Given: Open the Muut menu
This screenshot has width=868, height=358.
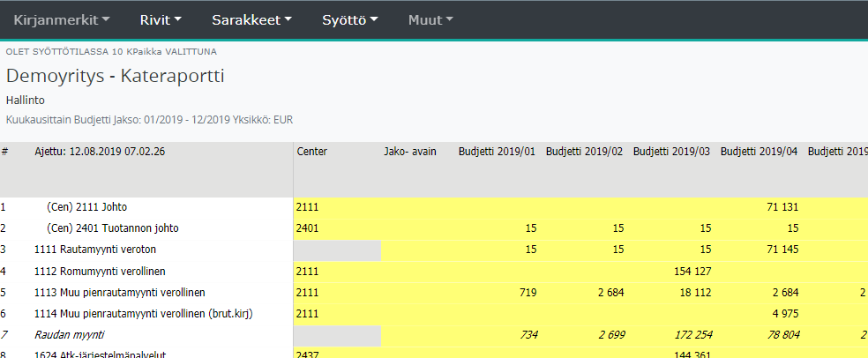Looking at the screenshot, I should [430, 19].
